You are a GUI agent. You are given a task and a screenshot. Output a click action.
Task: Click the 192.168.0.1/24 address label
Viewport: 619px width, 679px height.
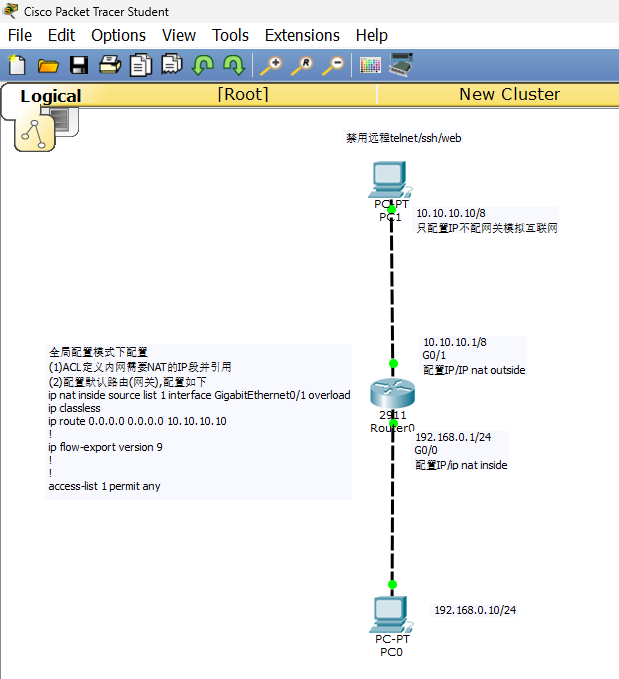tap(453, 437)
